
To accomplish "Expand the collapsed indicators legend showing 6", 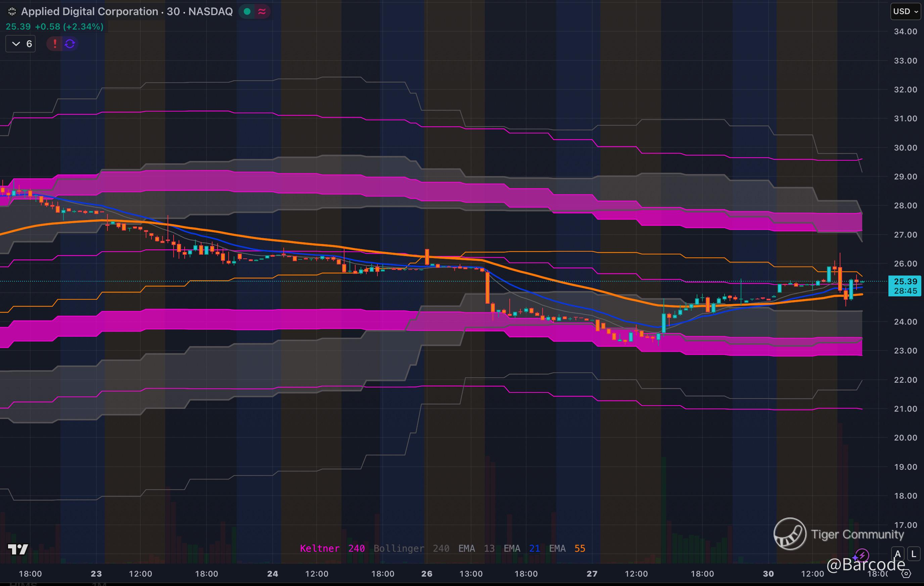I will (x=21, y=44).
